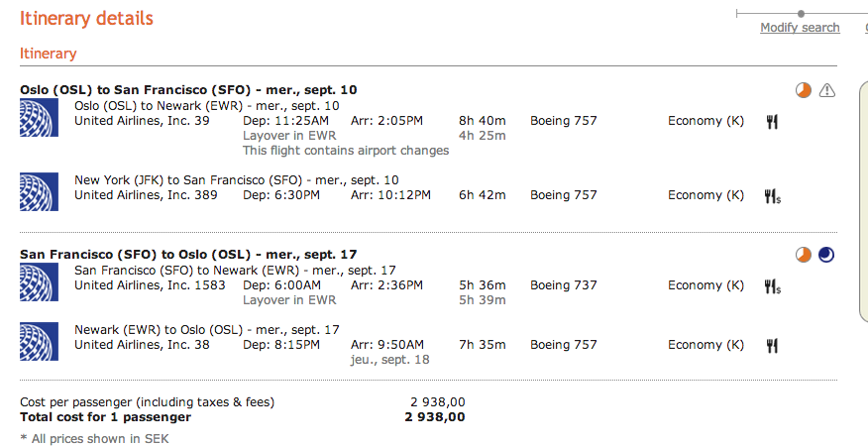The height and width of the screenshot is (446, 868).
Task: Click United logo for flight 38
Action: coord(40,341)
